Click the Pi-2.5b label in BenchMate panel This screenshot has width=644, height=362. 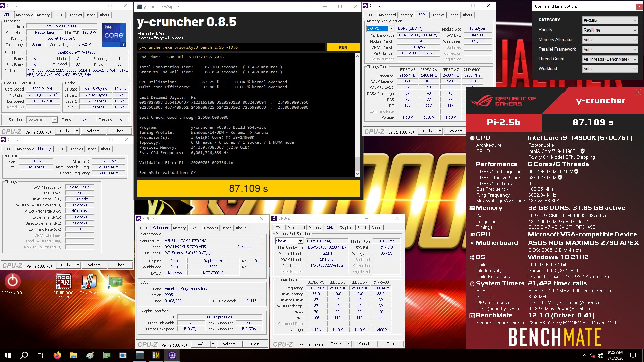point(503,122)
